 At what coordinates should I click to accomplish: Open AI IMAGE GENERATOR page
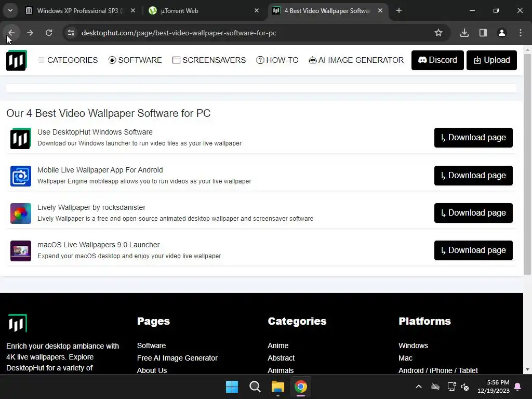click(356, 60)
